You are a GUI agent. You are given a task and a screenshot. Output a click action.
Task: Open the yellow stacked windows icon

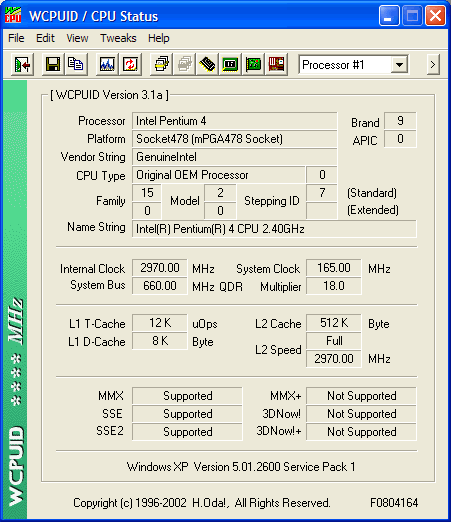point(161,64)
